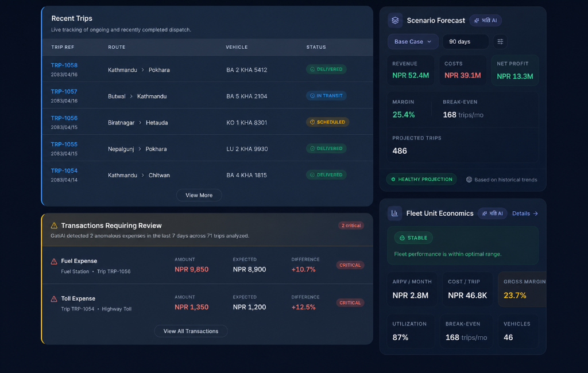Image resolution: width=588 pixels, height=373 pixels.
Task: Click Fuel Expense difference +10.7%
Action: coord(303,269)
